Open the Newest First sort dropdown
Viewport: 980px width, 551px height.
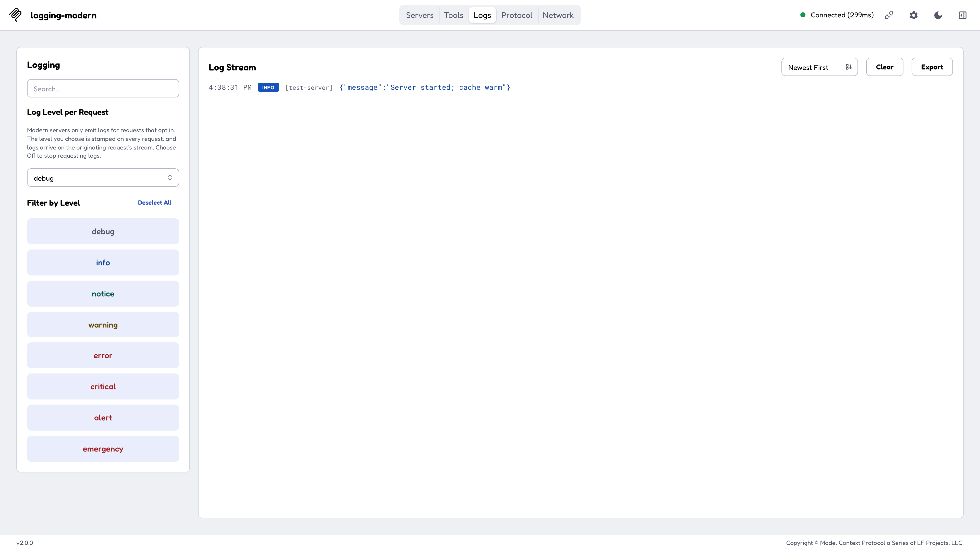(x=819, y=67)
